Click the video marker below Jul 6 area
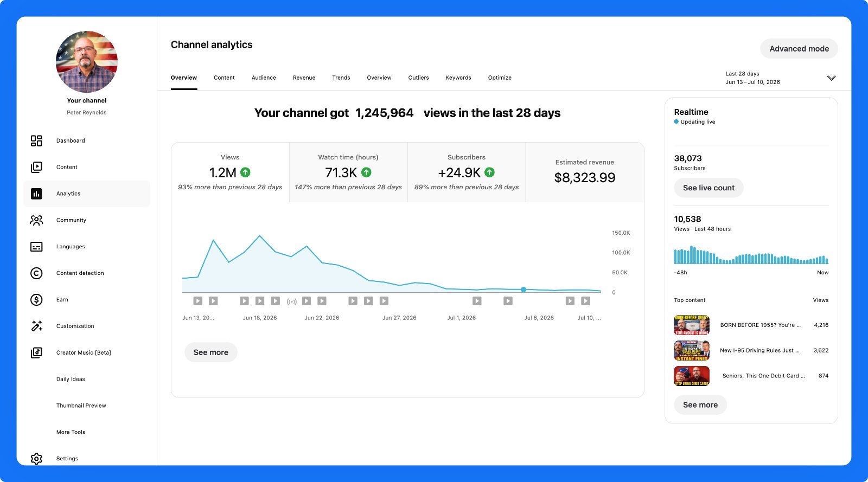Image resolution: width=868 pixels, height=482 pixels. (508, 301)
